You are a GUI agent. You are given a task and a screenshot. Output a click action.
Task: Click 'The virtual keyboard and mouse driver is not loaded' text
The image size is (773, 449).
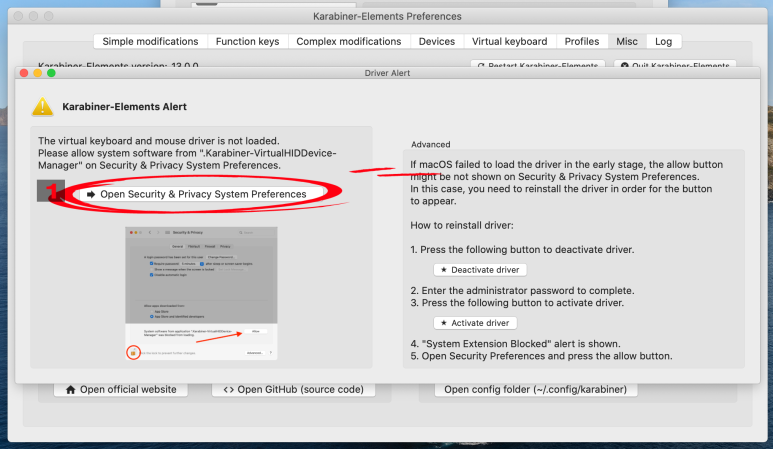159,141
